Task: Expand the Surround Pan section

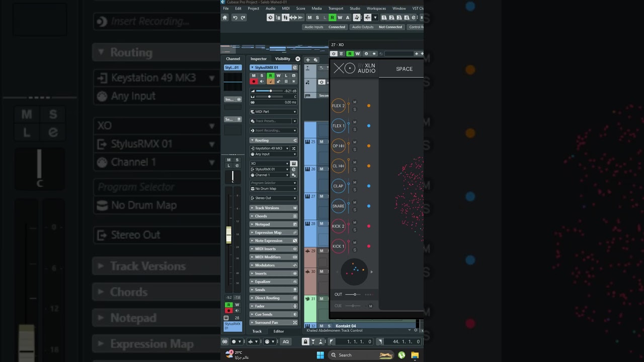Action: [274, 322]
